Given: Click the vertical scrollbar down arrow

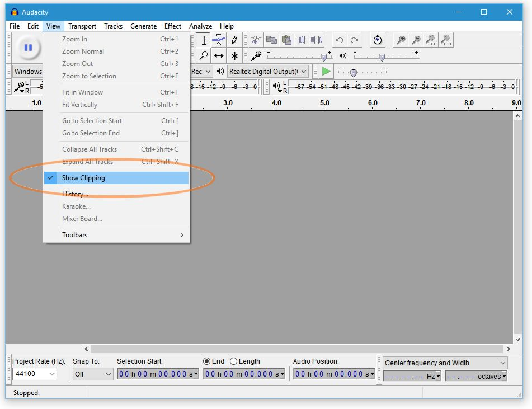Looking at the screenshot, I should (x=518, y=340).
